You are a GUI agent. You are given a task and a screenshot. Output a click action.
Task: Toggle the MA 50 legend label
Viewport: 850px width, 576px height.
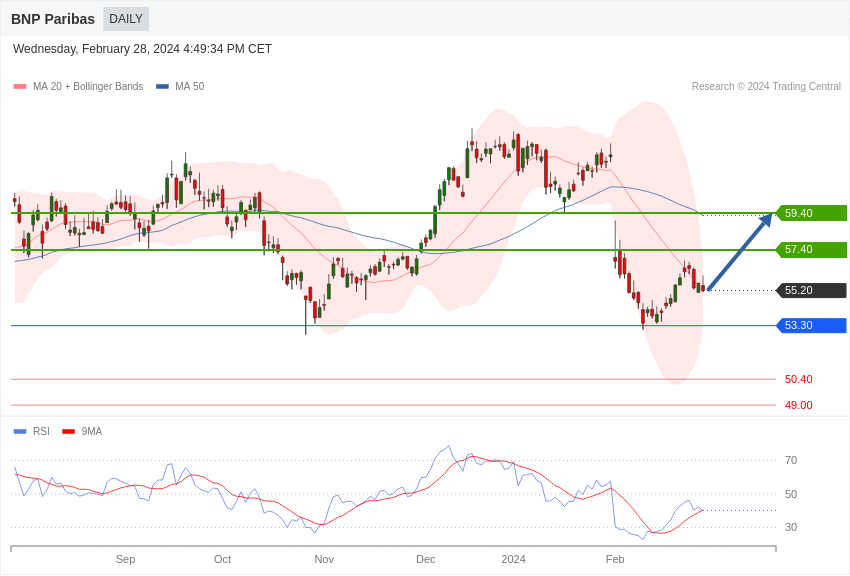pyautogui.click(x=189, y=87)
